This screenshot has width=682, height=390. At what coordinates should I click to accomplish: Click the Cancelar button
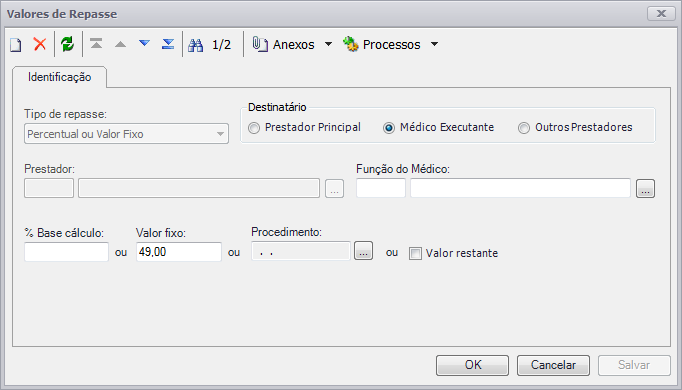(553, 365)
